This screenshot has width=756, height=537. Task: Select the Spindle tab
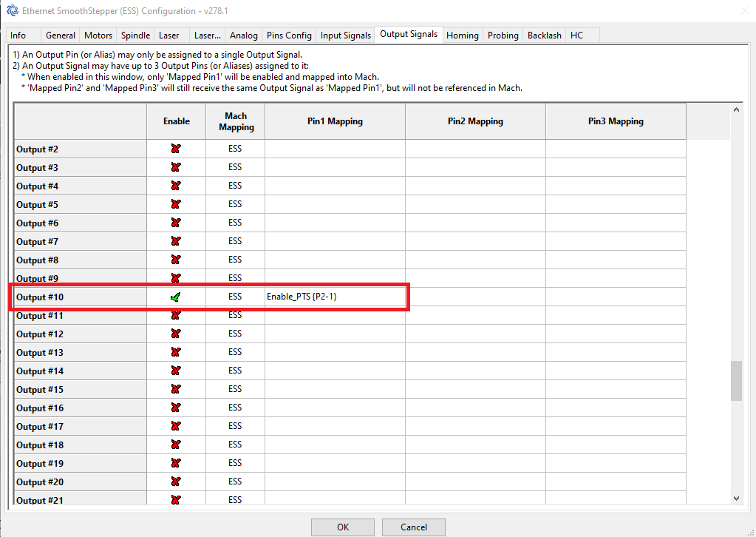point(134,35)
